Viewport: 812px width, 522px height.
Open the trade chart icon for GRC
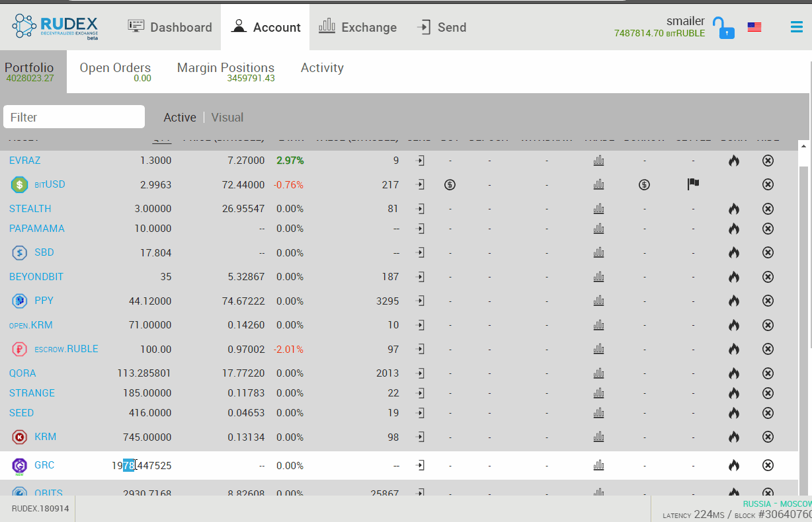pyautogui.click(x=599, y=465)
